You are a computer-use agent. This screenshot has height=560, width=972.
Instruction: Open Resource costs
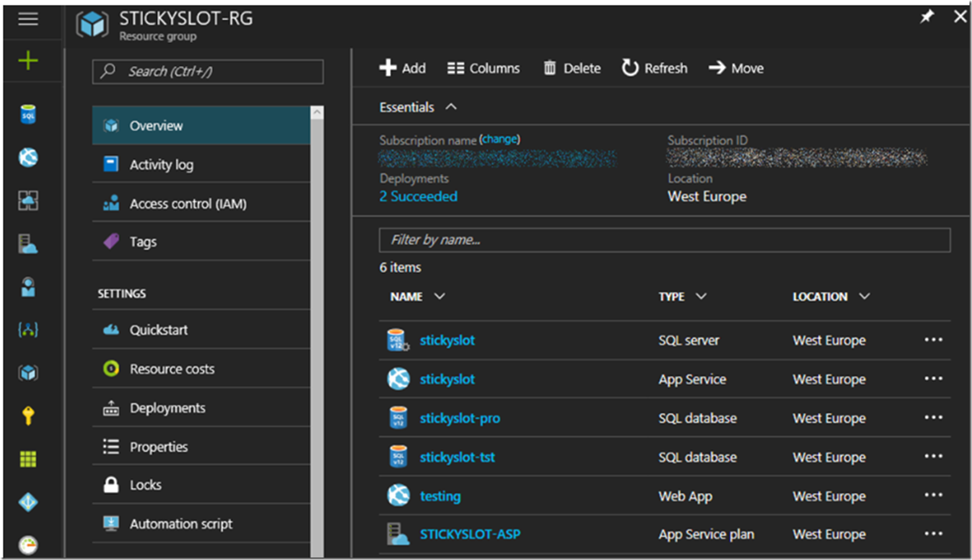[201, 369]
